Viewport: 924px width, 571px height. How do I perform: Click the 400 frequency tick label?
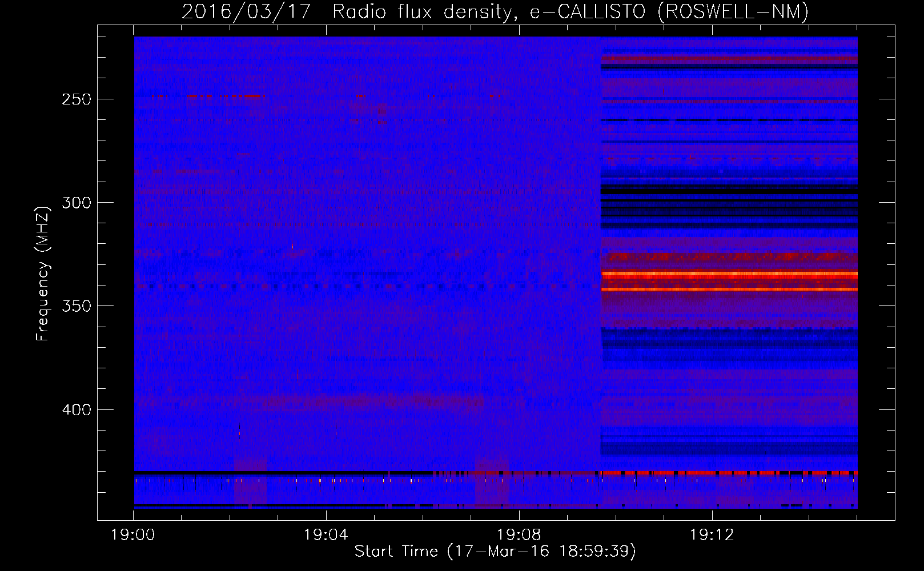click(77, 410)
